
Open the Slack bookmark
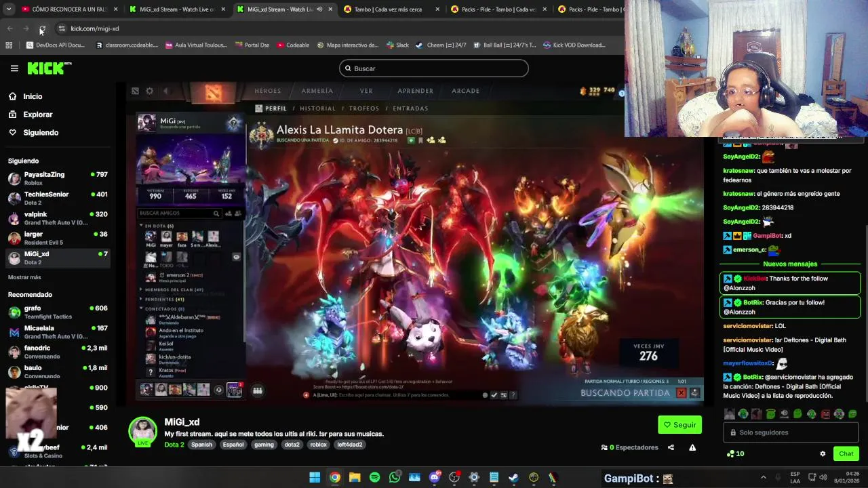[x=397, y=45]
